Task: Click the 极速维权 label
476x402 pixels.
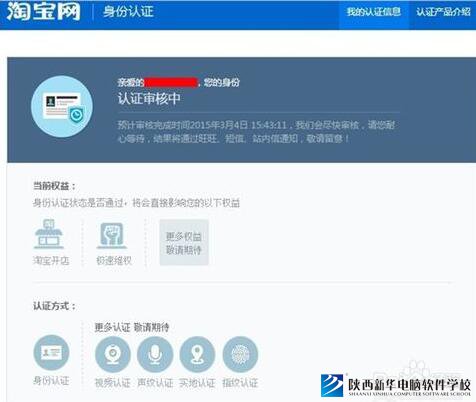Action: (114, 260)
